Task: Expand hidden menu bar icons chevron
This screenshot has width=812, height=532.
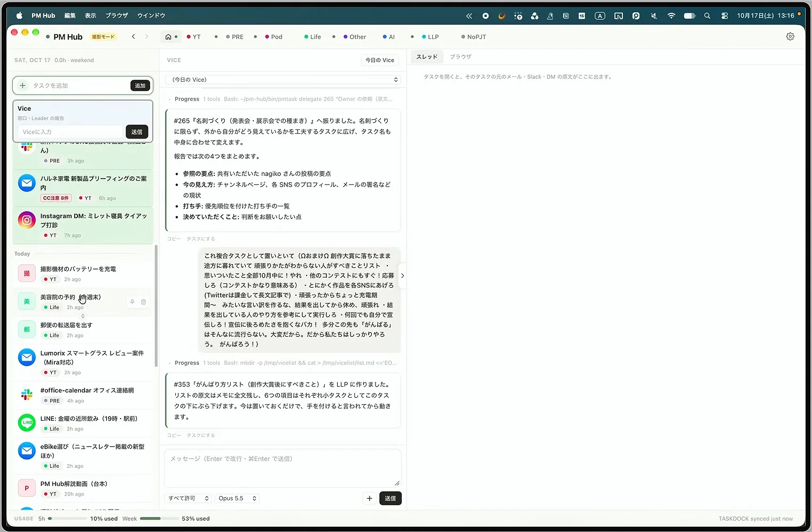Action: [469, 16]
